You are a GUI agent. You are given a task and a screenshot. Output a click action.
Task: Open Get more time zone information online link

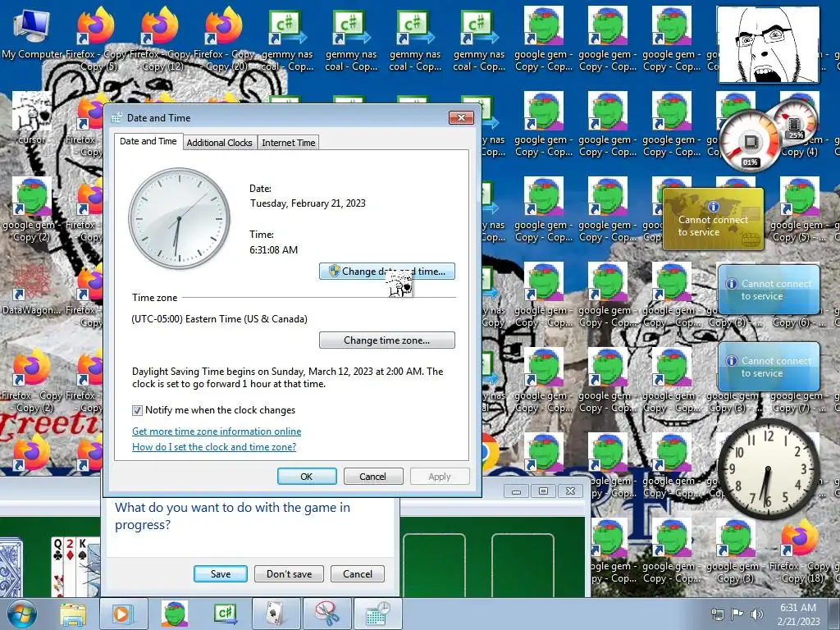point(217,431)
